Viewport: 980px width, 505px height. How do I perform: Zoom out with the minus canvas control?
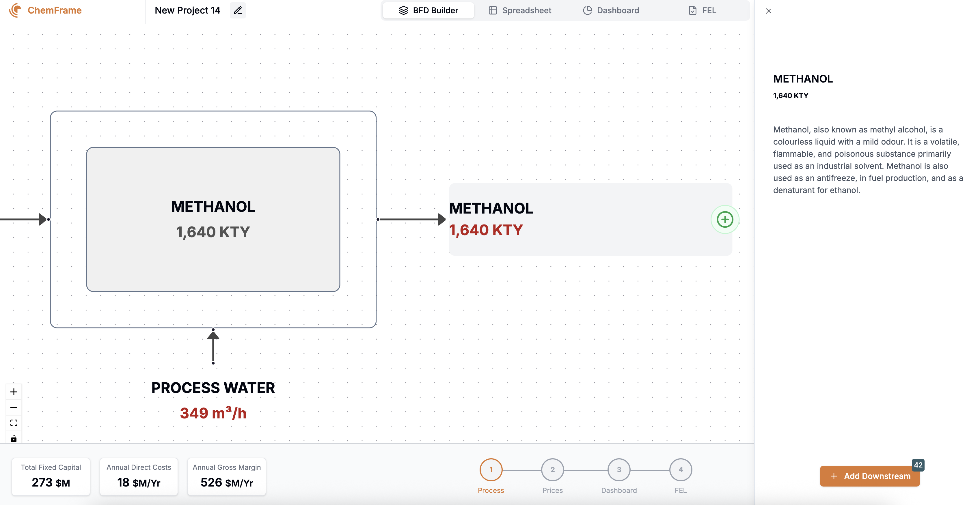point(14,407)
